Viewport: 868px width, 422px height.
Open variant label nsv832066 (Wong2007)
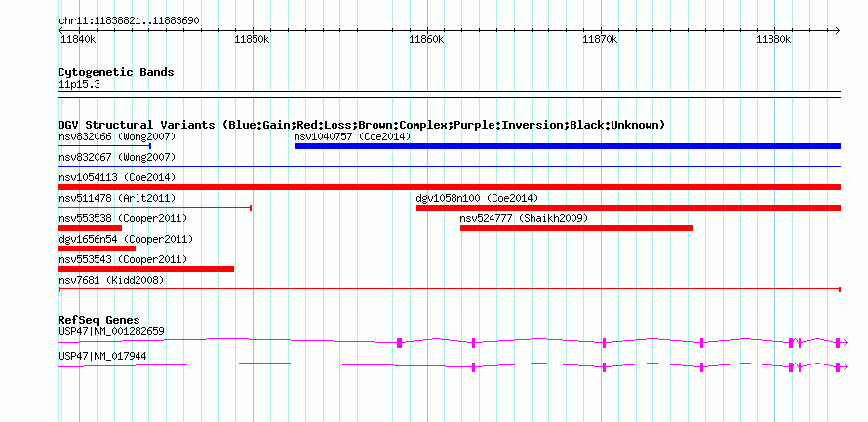(x=117, y=136)
